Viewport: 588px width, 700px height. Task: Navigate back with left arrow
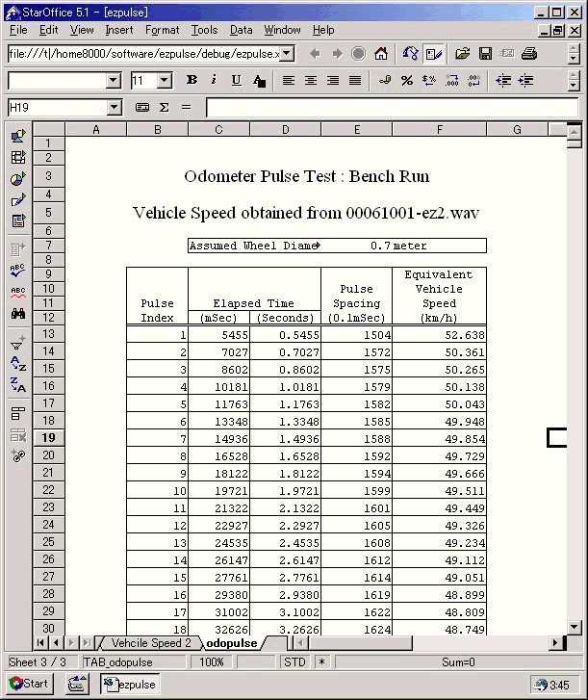315,54
